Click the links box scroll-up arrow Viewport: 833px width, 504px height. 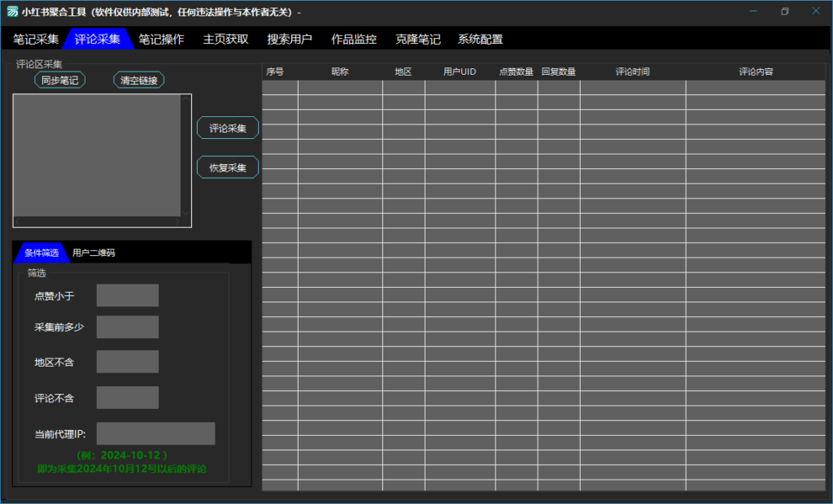click(185, 99)
